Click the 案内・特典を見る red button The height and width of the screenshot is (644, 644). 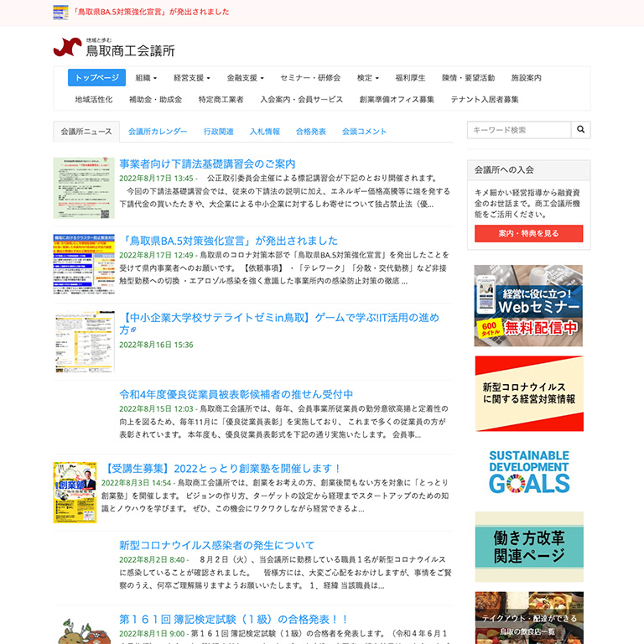click(528, 233)
